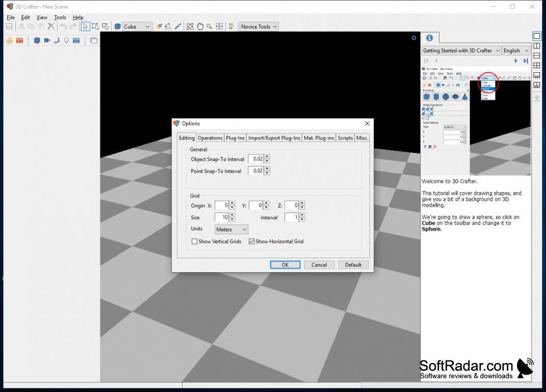This screenshot has width=546, height=392.
Task: Click the Origin Z input field
Action: pyautogui.click(x=292, y=205)
